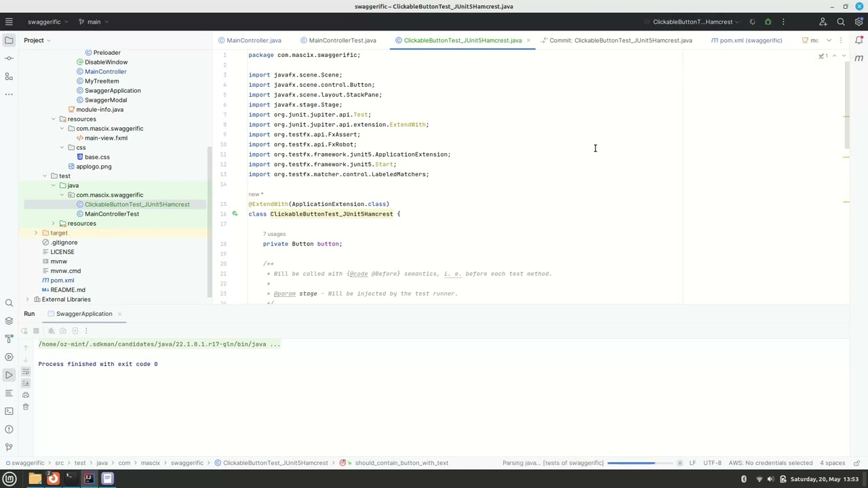This screenshot has height=488, width=868.
Task: Open the Notifications bell
Action: click(859, 40)
